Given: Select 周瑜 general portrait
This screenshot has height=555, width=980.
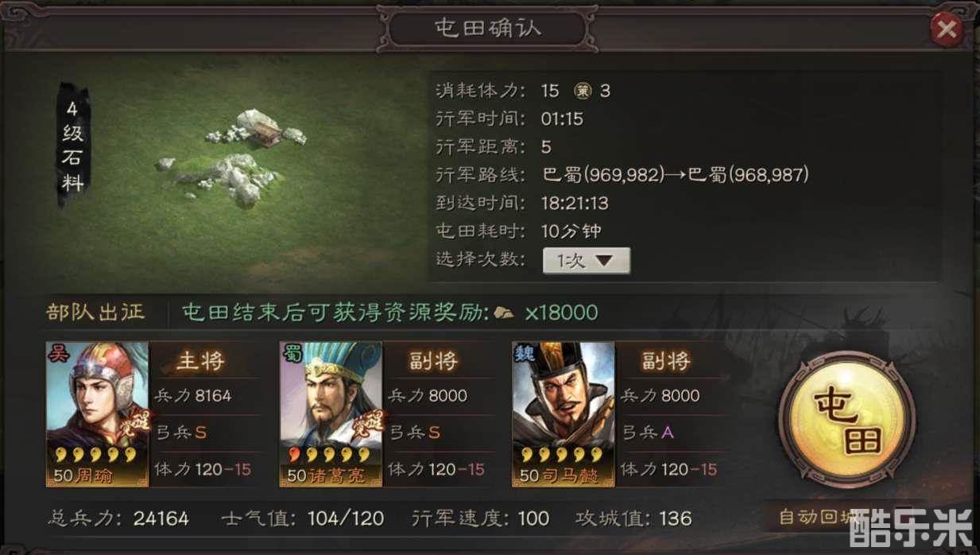Looking at the screenshot, I should (97, 414).
